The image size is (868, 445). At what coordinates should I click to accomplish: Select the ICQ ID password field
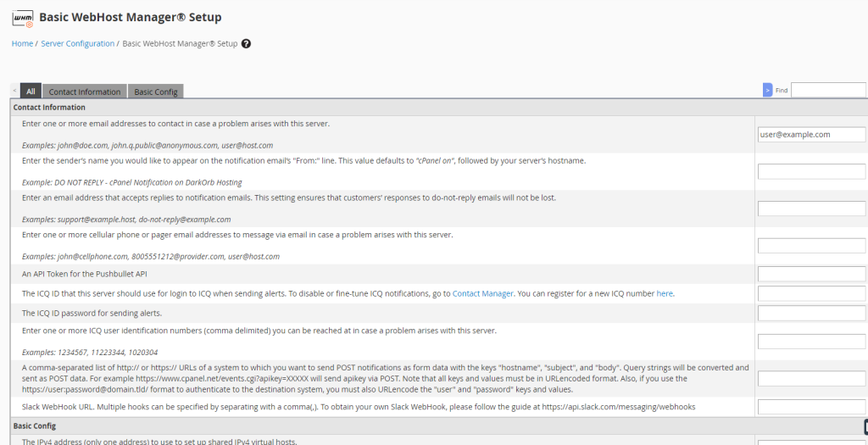[x=811, y=314]
